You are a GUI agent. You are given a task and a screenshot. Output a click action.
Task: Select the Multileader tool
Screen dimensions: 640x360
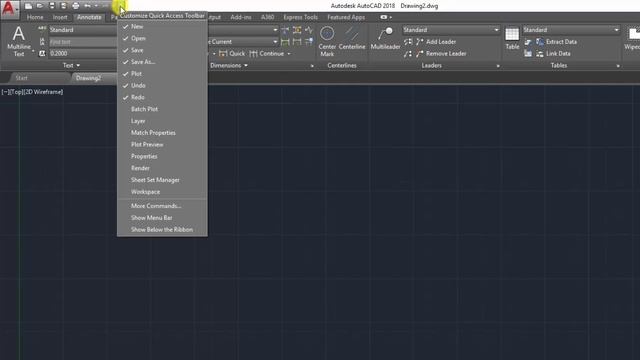[385, 38]
